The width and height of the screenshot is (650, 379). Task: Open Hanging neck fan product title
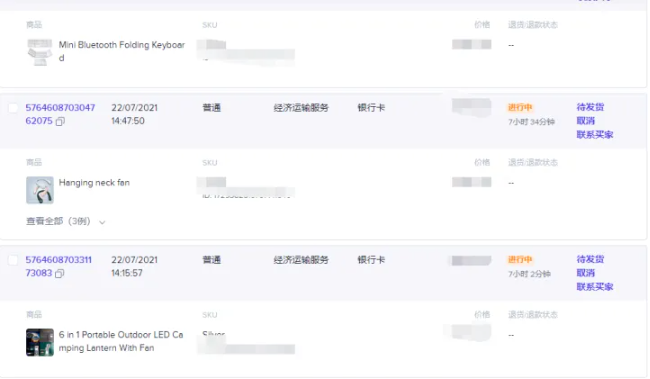[x=94, y=182]
